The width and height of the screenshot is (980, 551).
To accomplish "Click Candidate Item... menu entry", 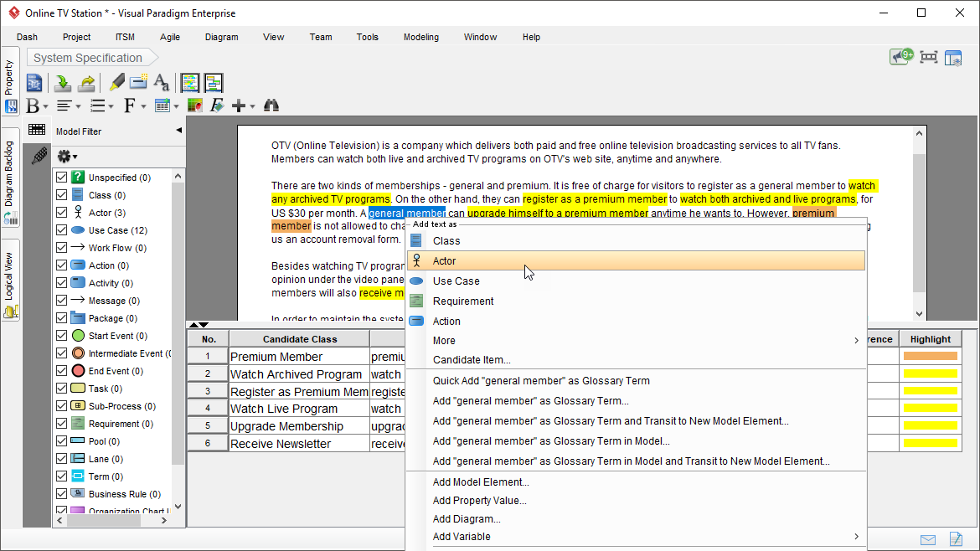I will pyautogui.click(x=637, y=360).
